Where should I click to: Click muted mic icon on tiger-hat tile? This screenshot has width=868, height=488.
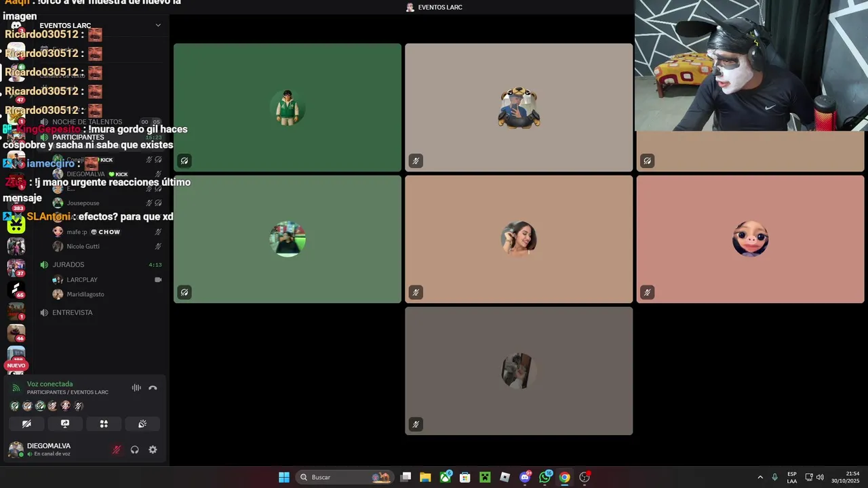(x=416, y=161)
